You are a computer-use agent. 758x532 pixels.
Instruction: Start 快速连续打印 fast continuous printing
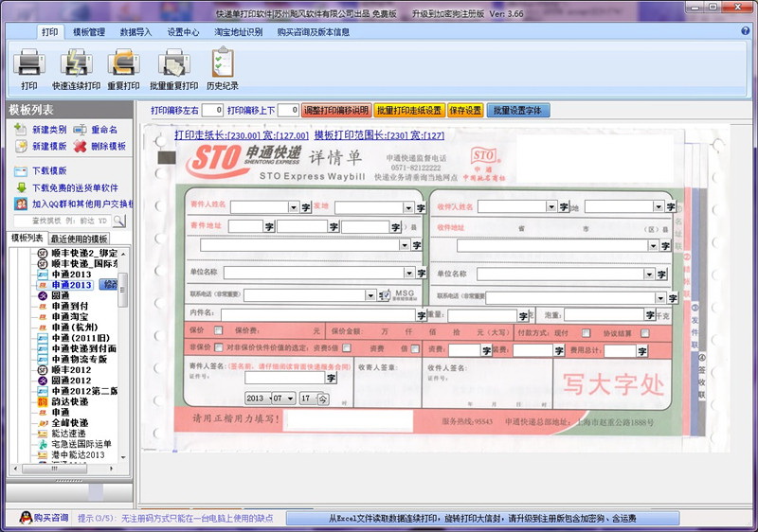click(x=77, y=62)
